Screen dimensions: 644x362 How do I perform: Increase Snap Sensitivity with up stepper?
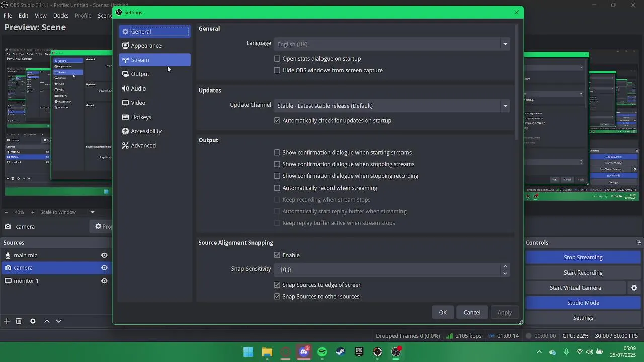505,267
